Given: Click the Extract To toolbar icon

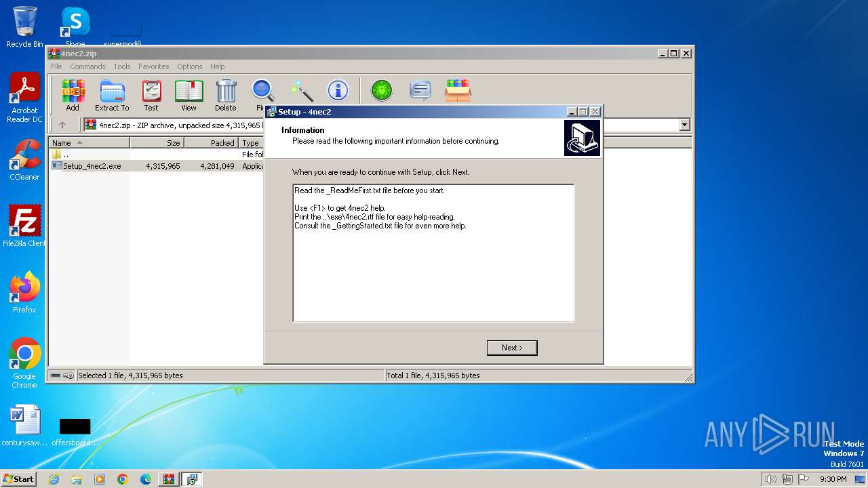Looking at the screenshot, I should [x=112, y=95].
